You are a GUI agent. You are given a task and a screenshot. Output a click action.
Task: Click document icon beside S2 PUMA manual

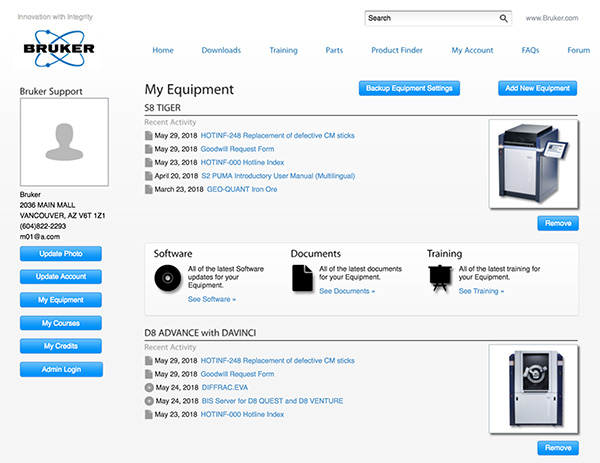pyautogui.click(x=148, y=176)
